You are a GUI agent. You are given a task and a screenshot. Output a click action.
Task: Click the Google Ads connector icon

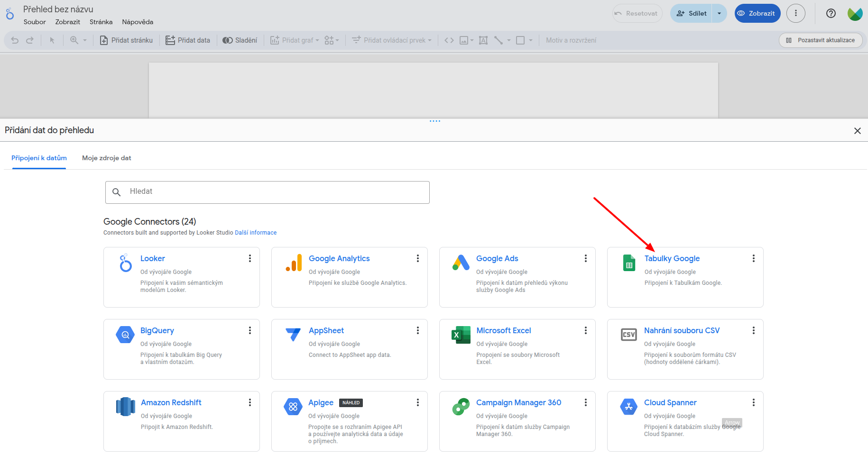coord(461,263)
